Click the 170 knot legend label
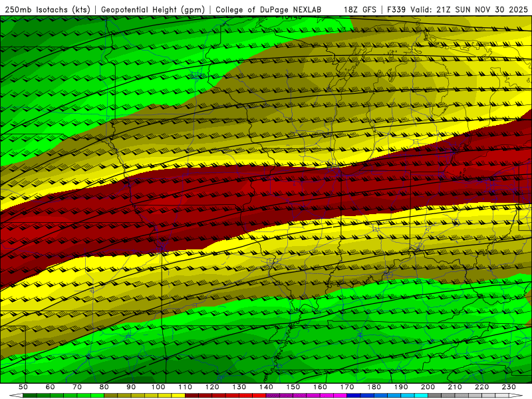532x399 pixels. [347, 387]
